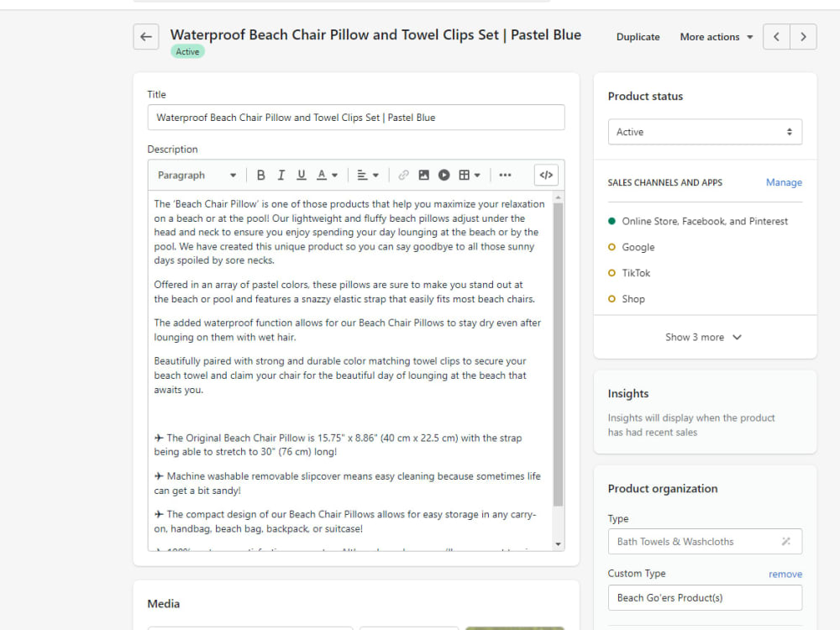This screenshot has height=630, width=840.
Task: Open the previous product with left chevron
Action: point(776,37)
